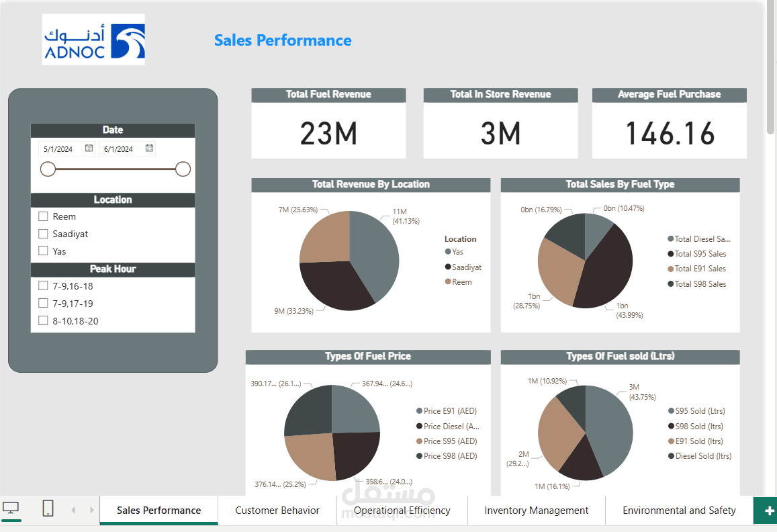The height and width of the screenshot is (532, 777).
Task: Click the 11M (41.13%) pie label
Action: [406, 216]
